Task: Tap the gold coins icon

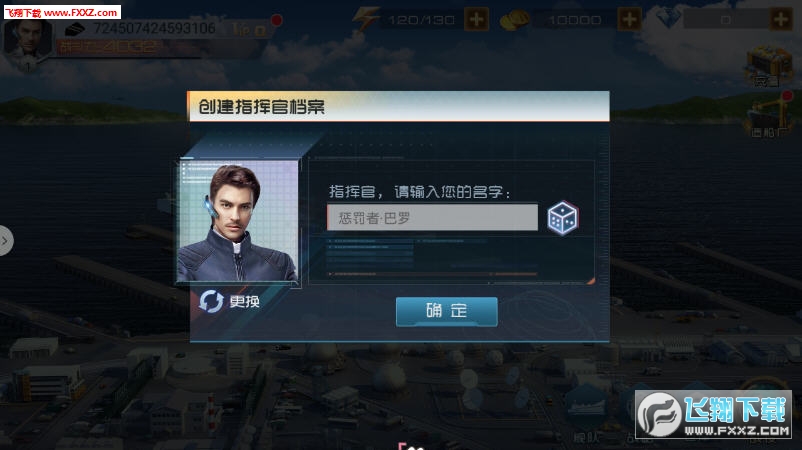Action: pyautogui.click(x=514, y=20)
